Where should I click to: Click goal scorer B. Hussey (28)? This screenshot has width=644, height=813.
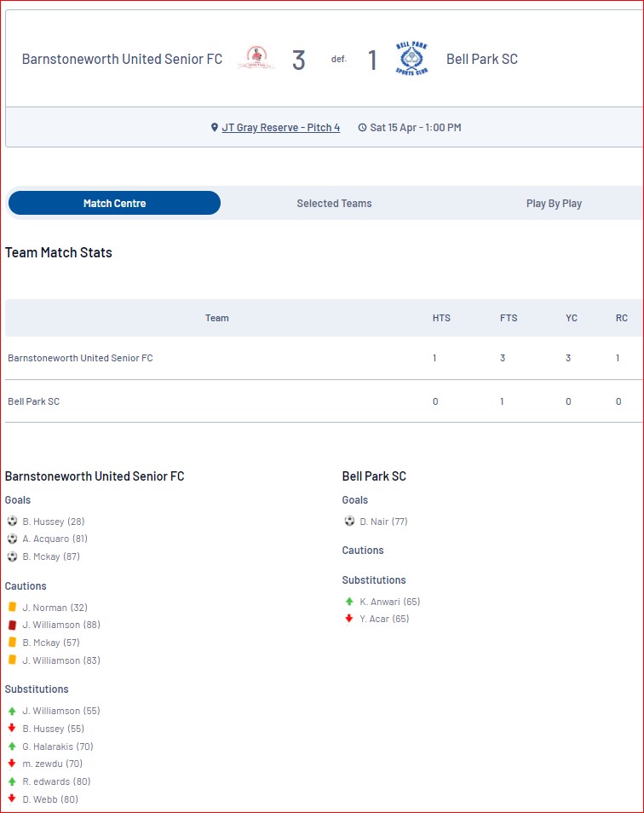(54, 521)
